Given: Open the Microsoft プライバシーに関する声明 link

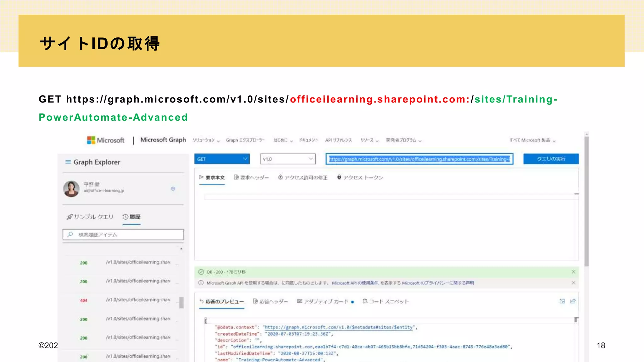Looking at the screenshot, I should pyautogui.click(x=438, y=283).
